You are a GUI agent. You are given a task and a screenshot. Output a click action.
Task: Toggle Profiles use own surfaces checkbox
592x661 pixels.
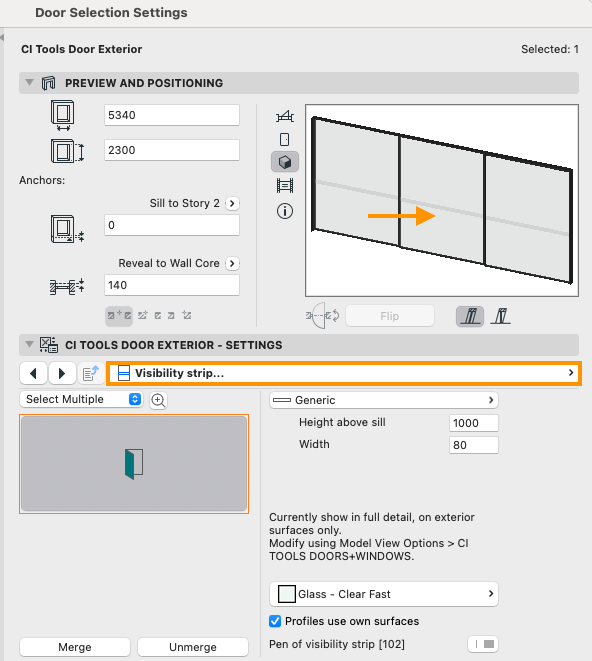[275, 621]
